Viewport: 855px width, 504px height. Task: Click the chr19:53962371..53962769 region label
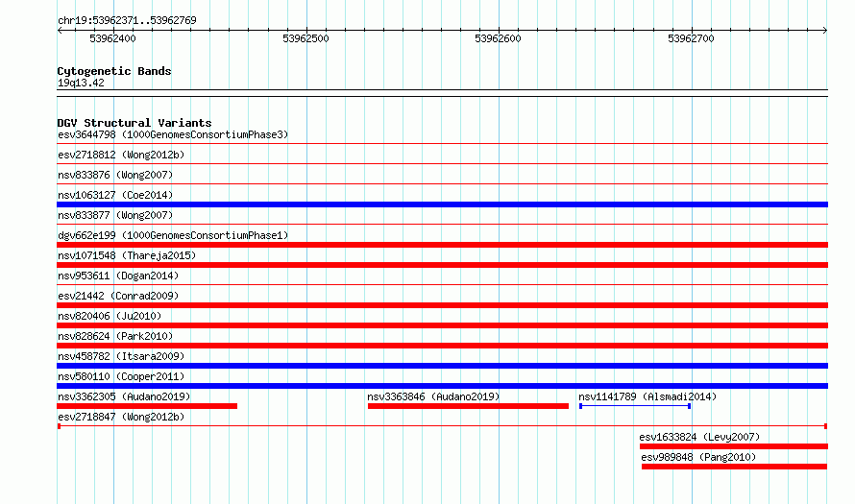tap(127, 20)
